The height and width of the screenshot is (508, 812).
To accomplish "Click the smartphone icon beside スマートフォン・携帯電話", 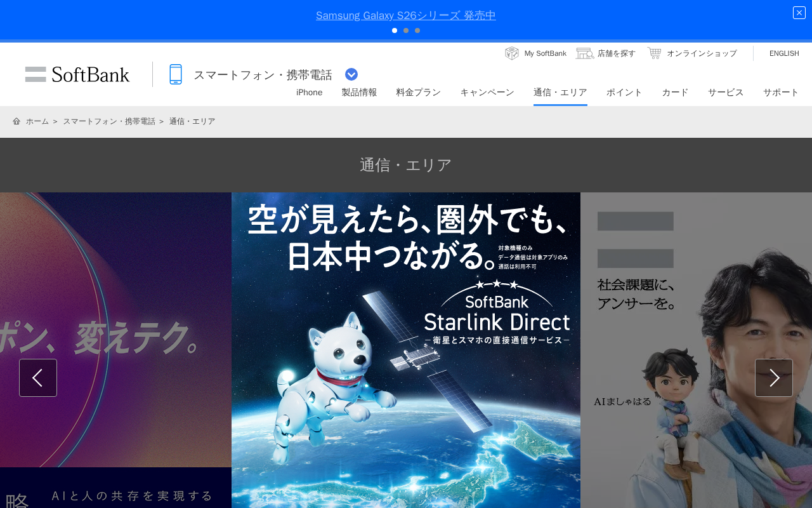I will [176, 74].
